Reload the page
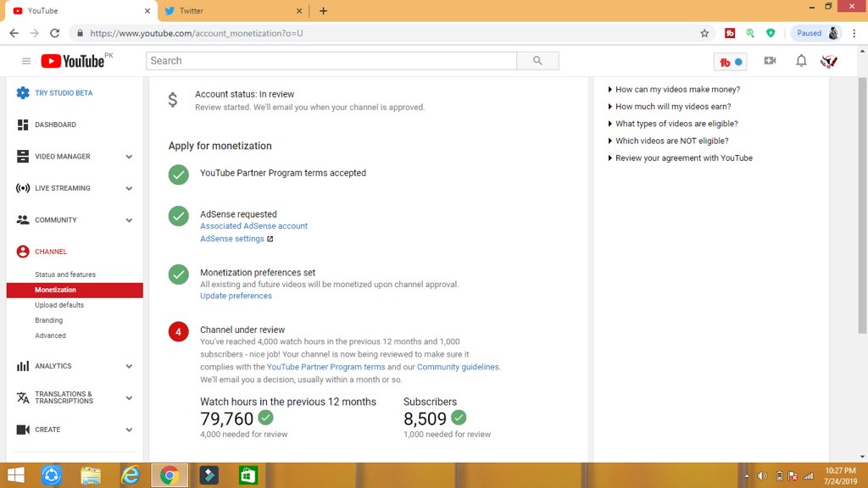 click(54, 33)
